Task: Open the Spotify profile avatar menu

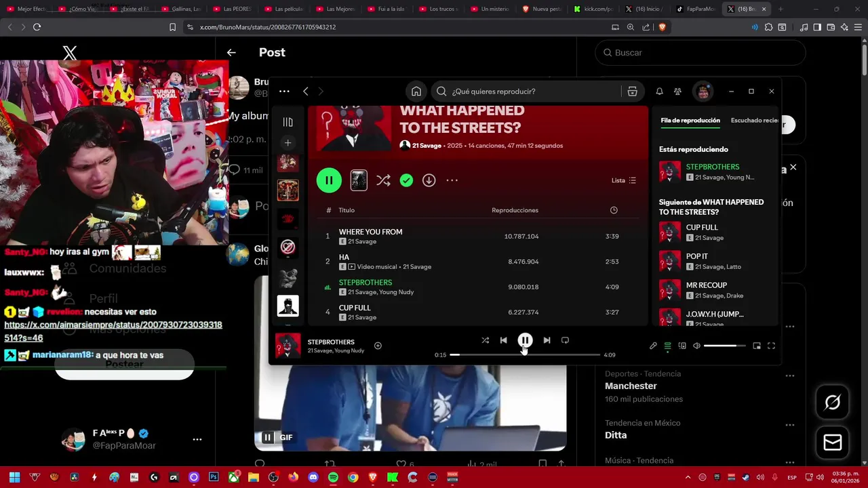Action: (703, 91)
